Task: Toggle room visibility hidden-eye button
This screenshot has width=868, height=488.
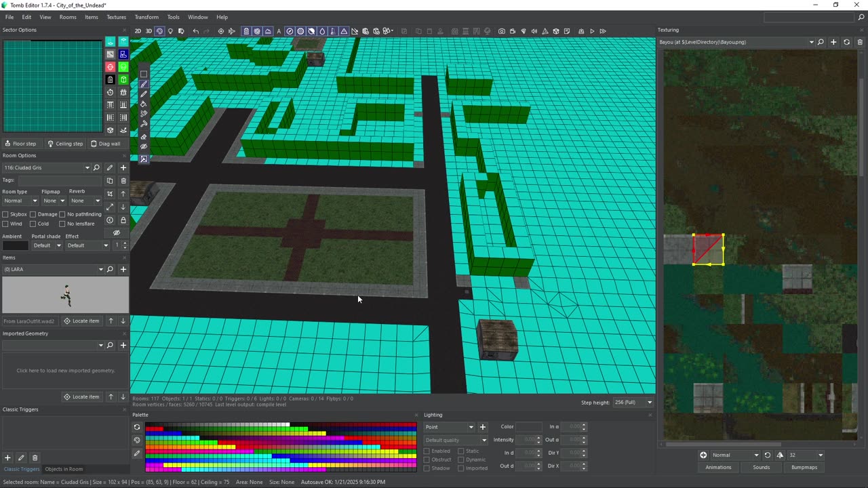Action: pos(117,233)
